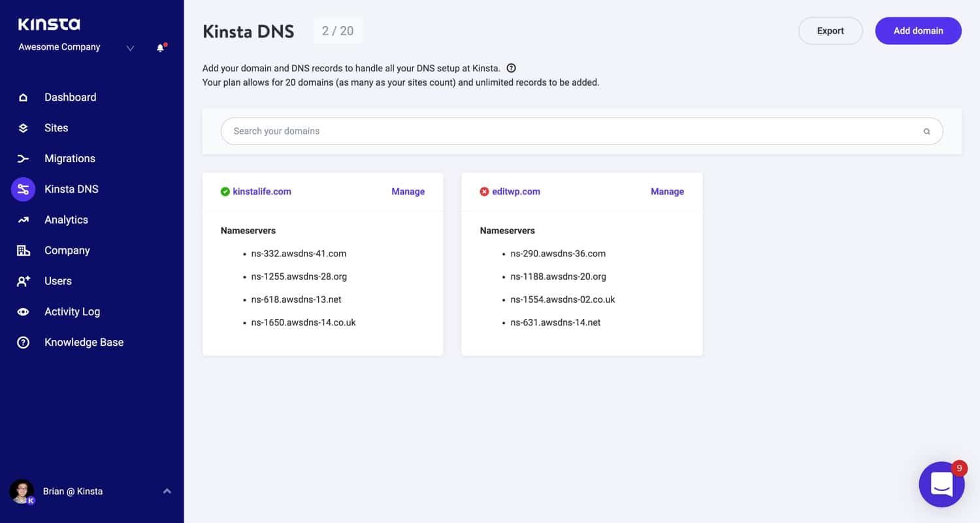The width and height of the screenshot is (980, 523).
Task: Click Manage for kinstalife.com
Action: [408, 192]
